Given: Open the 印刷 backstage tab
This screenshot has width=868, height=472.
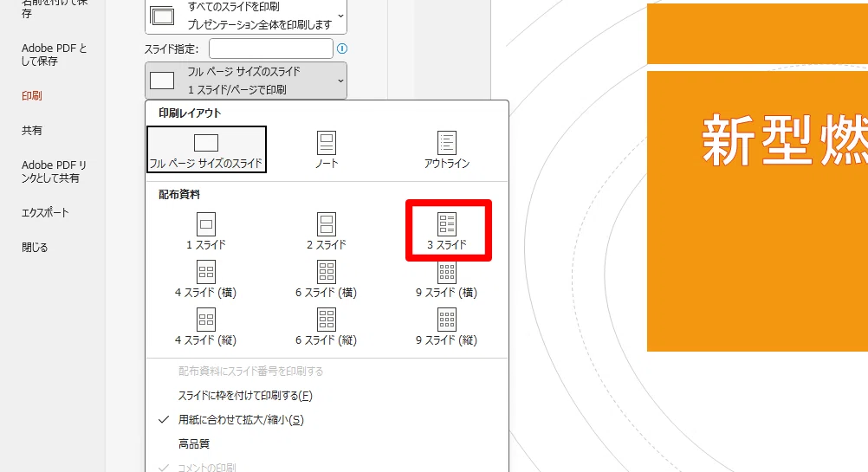Looking at the screenshot, I should pos(31,96).
